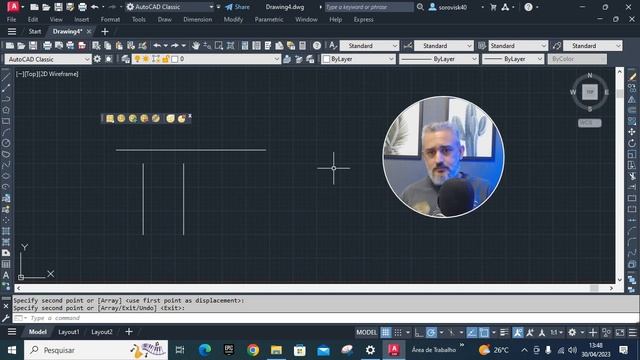Viewport: 640px width, 360px height.
Task: Select the Polyline draw tool
Action: point(6,99)
